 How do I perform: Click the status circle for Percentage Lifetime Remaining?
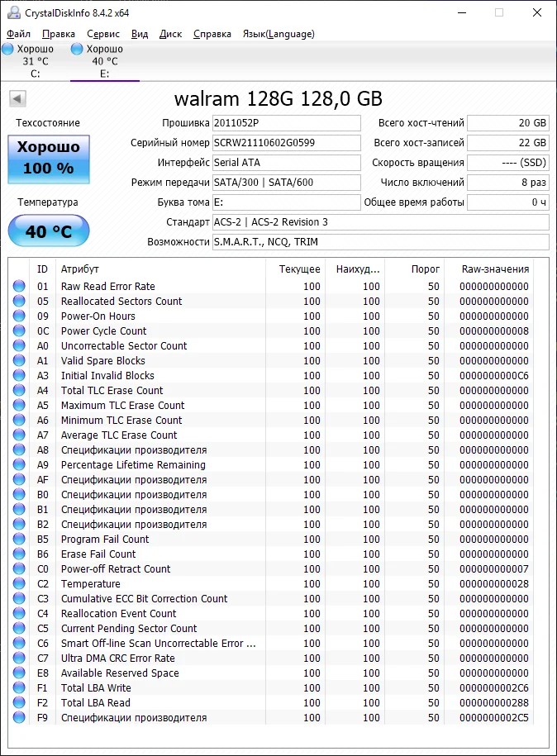point(19,465)
